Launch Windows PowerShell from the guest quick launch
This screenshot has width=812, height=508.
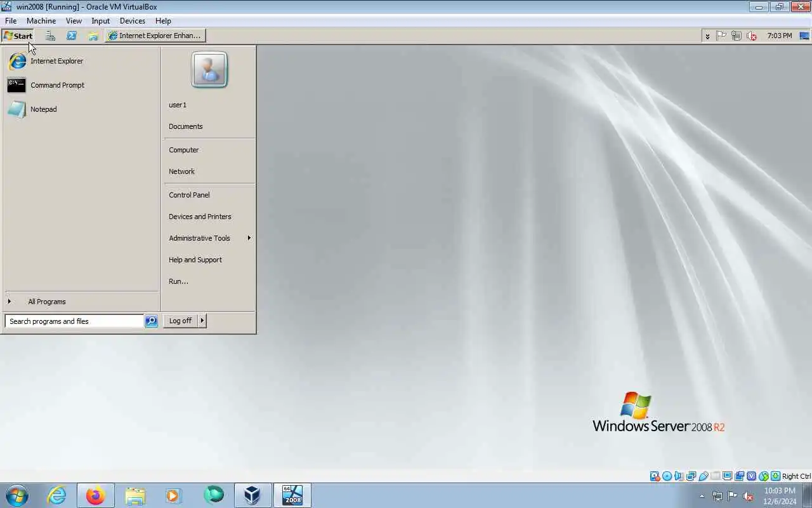click(72, 36)
